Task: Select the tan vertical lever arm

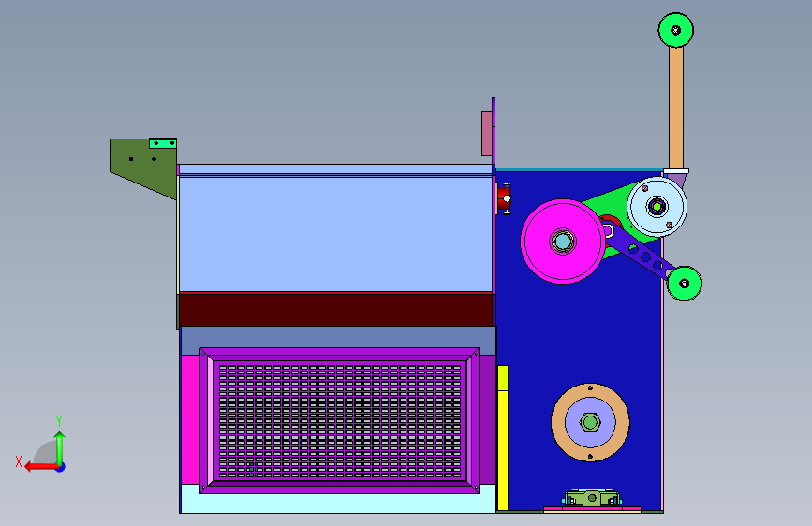Action: (x=676, y=108)
